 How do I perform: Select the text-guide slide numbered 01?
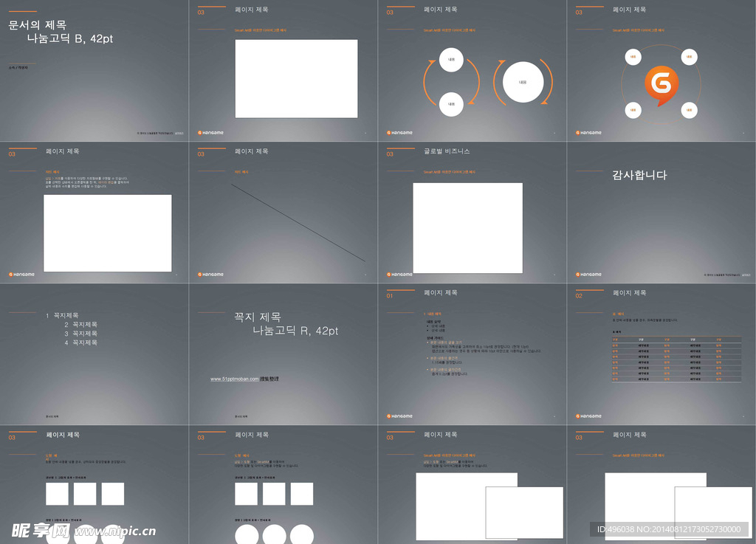coord(472,354)
